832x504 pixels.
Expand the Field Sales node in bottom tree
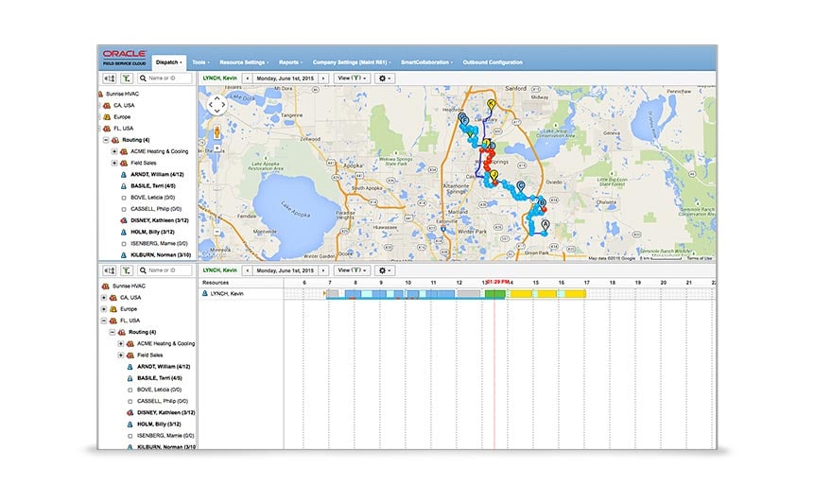coord(121,355)
